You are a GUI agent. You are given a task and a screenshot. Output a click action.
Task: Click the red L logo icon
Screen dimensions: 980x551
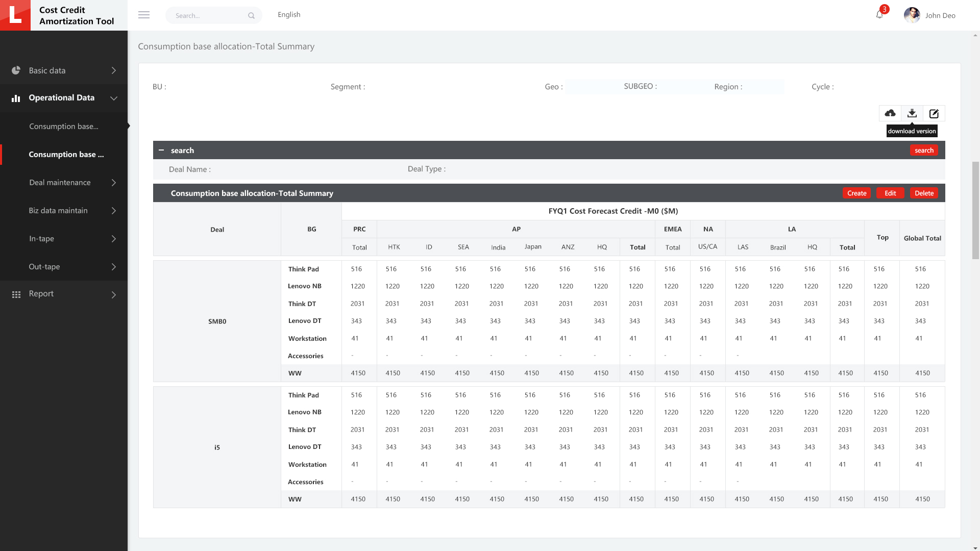point(15,15)
